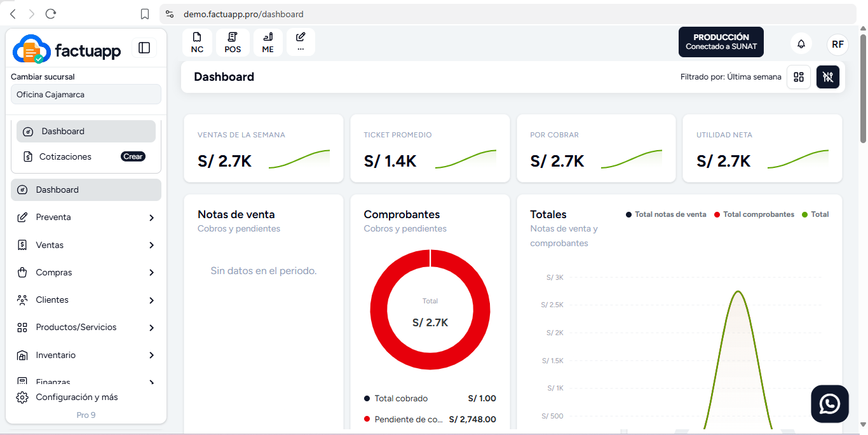Open WhatsApp support chat button
Image resolution: width=868 pixels, height=435 pixels.
point(830,404)
